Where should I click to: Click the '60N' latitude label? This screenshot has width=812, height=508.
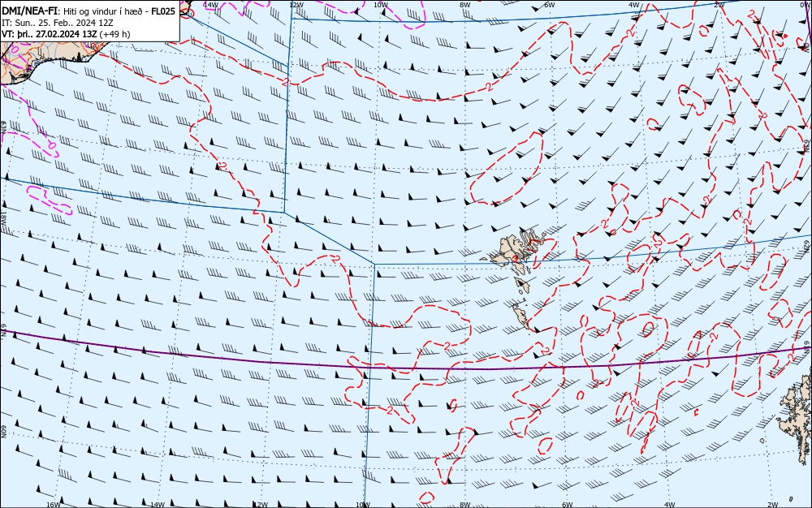[3, 432]
